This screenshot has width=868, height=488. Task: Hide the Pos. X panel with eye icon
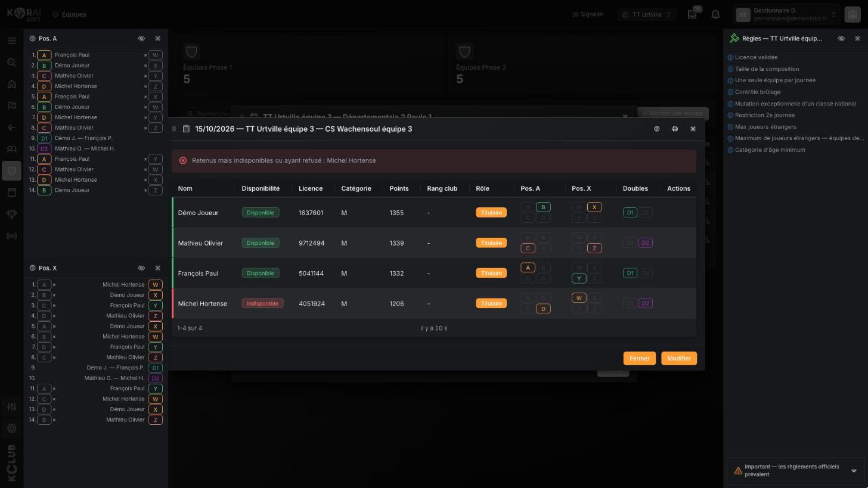pos(141,268)
